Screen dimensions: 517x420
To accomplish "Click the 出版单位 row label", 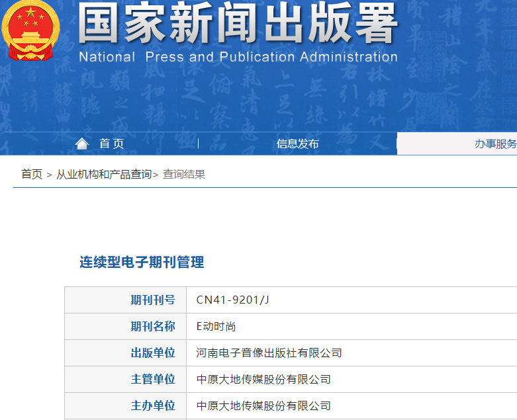I will click(153, 353).
